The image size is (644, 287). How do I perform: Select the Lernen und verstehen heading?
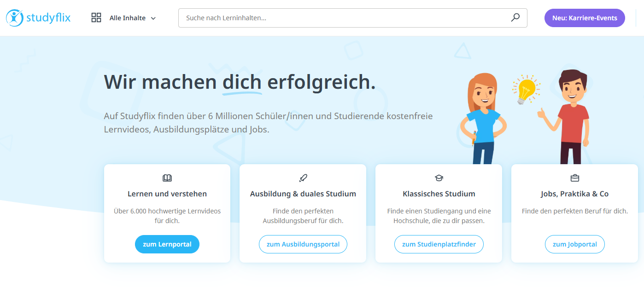tap(167, 194)
